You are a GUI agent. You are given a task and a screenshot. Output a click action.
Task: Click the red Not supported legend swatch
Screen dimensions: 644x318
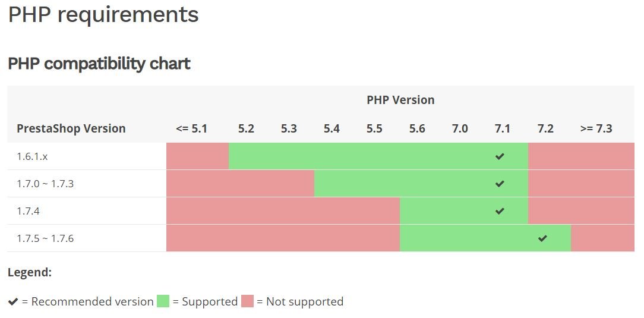(247, 301)
